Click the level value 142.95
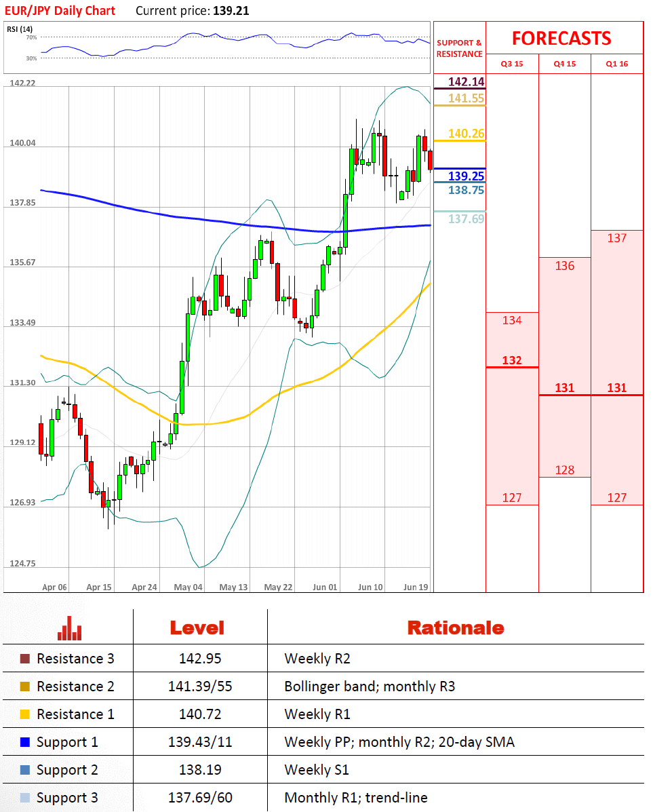Screen dimensions: 653x812 click(200, 659)
